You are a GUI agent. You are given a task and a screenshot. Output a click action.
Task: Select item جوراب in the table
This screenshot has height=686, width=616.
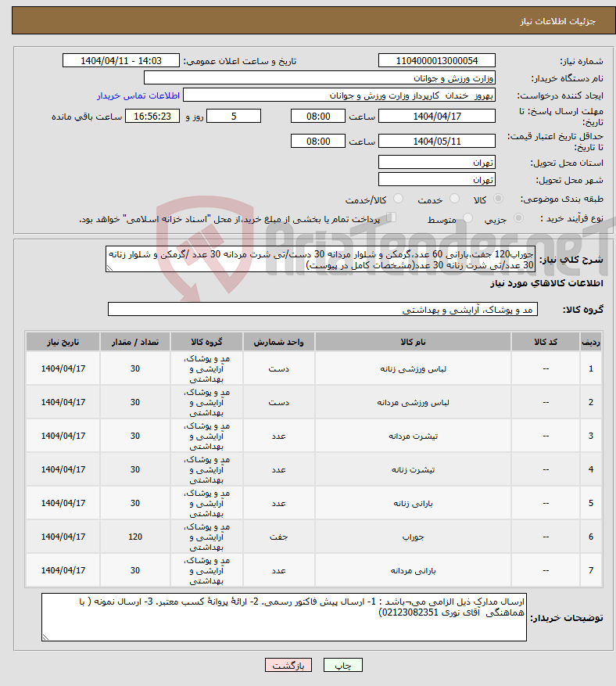pyautogui.click(x=414, y=537)
